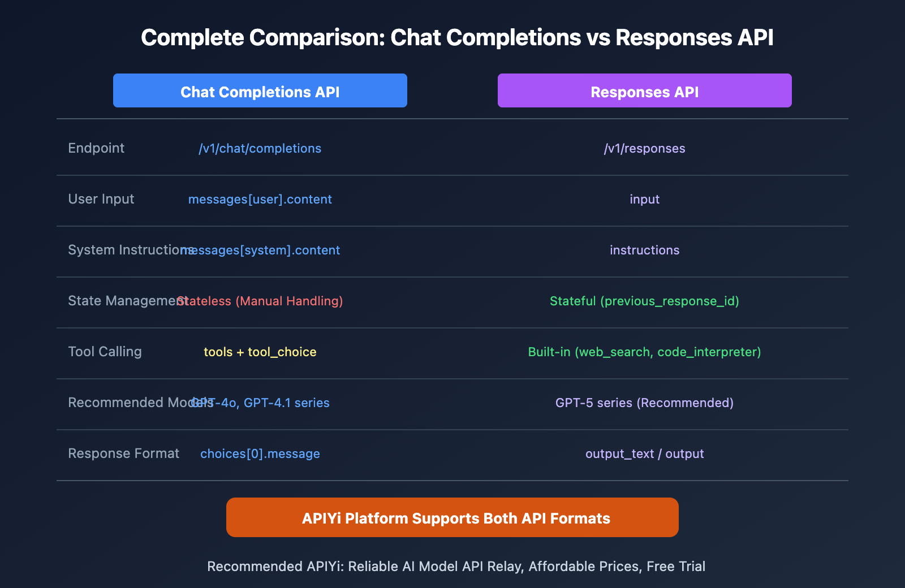Image resolution: width=905 pixels, height=588 pixels.
Task: Select the Chat Completions API header badge
Action: [x=260, y=90]
